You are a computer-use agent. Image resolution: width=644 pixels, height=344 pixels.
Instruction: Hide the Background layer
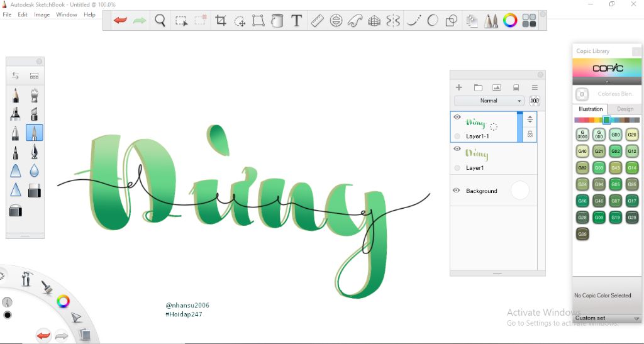click(457, 191)
